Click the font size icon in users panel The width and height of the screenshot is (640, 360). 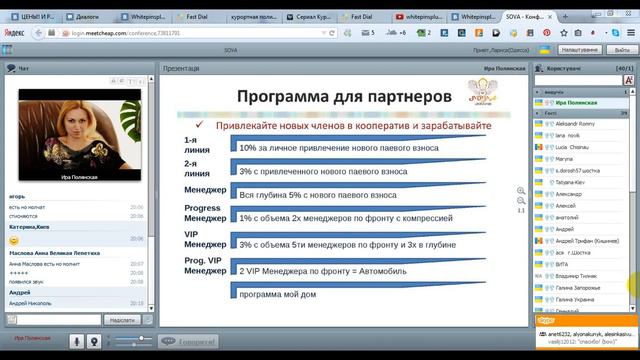629,80
